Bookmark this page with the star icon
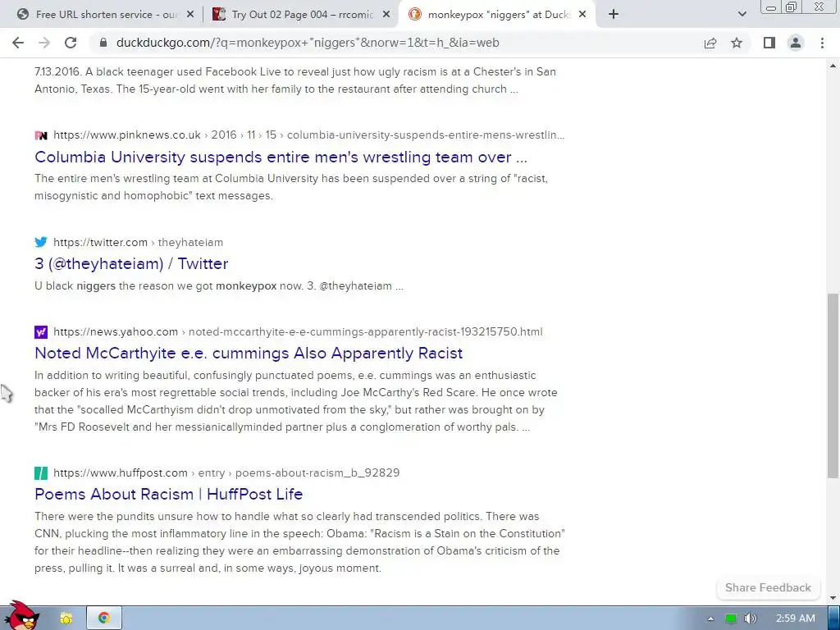The height and width of the screenshot is (630, 840). [737, 43]
